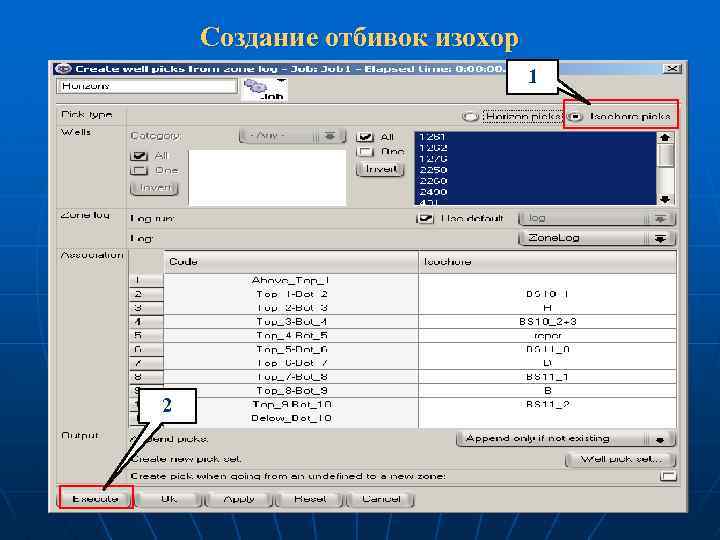
Task: Click the Cancel button
Action: coord(381,499)
